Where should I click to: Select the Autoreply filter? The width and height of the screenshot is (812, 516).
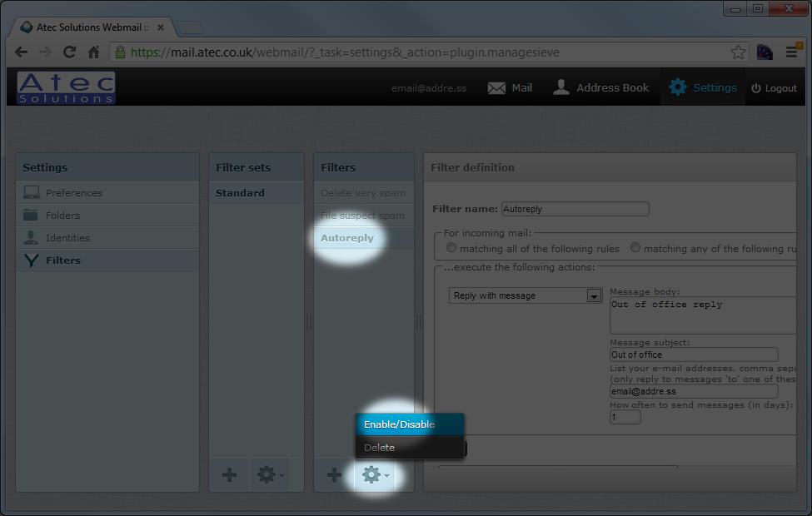coord(347,238)
